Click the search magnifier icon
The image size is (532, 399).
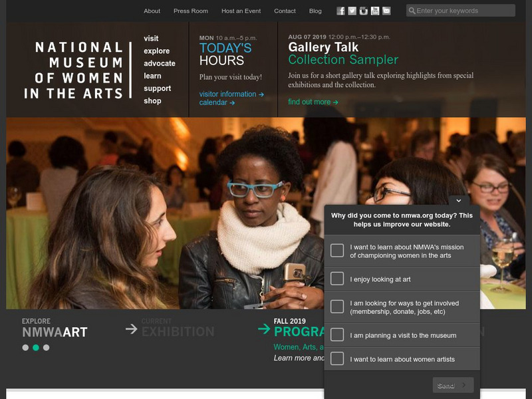pos(412,11)
